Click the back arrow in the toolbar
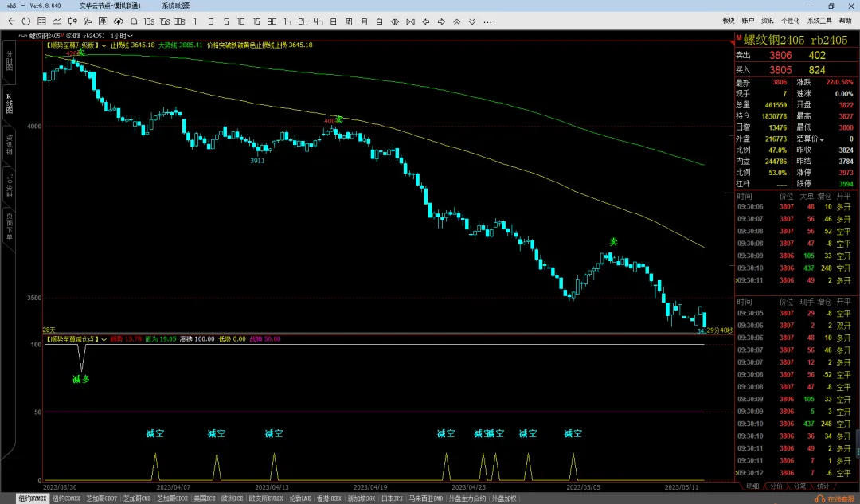Image resolution: width=860 pixels, height=504 pixels. coord(11,21)
